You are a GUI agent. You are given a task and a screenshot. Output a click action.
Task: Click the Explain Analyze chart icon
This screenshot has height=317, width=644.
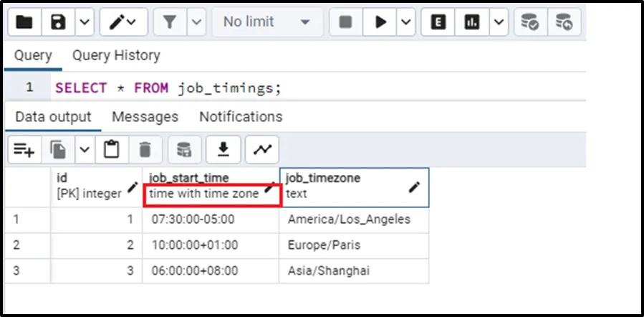(473, 22)
